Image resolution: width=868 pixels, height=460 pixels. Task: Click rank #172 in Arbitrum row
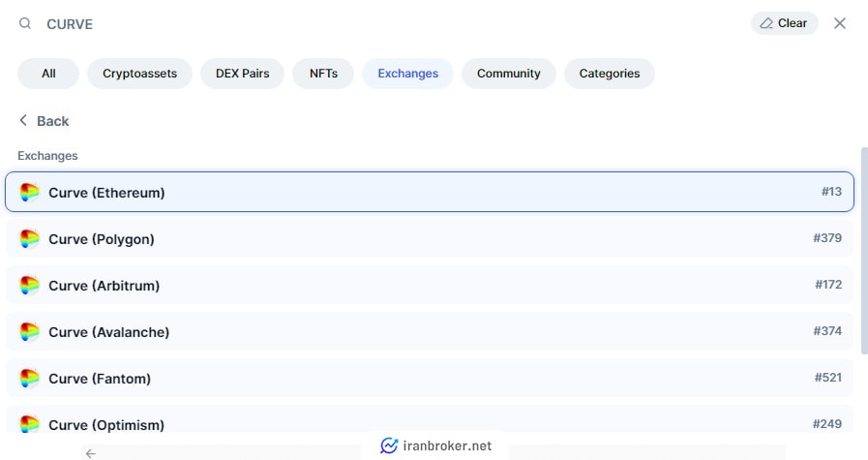828,285
